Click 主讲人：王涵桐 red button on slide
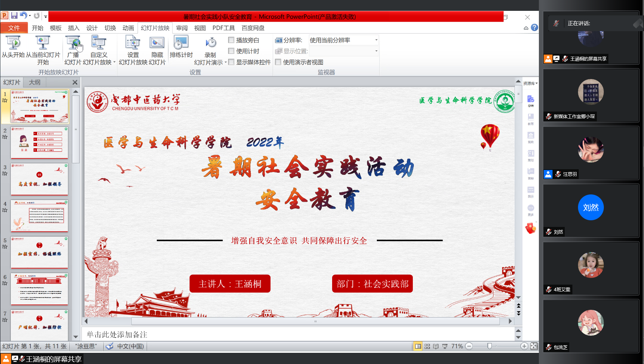The image size is (644, 364). point(230,284)
